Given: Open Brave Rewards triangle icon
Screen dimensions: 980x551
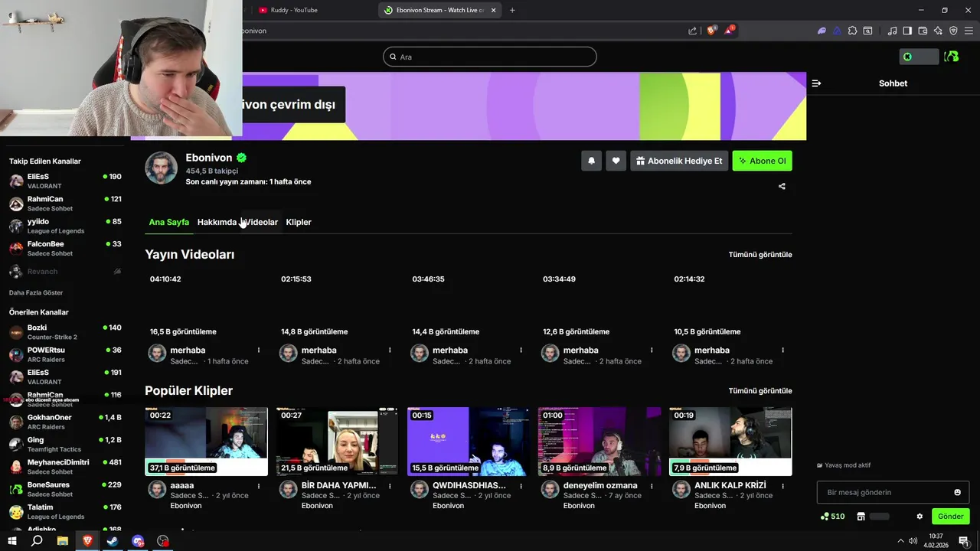Looking at the screenshot, I should click(729, 31).
